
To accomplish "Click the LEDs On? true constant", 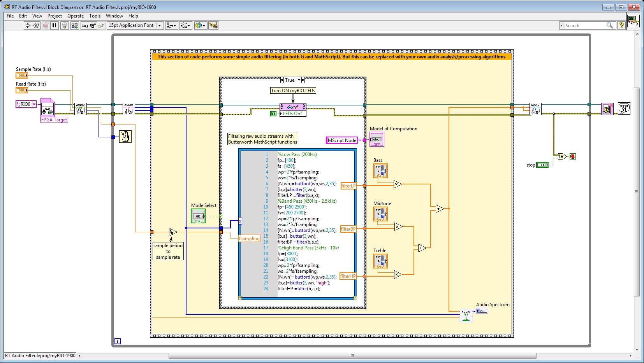I will [273, 114].
